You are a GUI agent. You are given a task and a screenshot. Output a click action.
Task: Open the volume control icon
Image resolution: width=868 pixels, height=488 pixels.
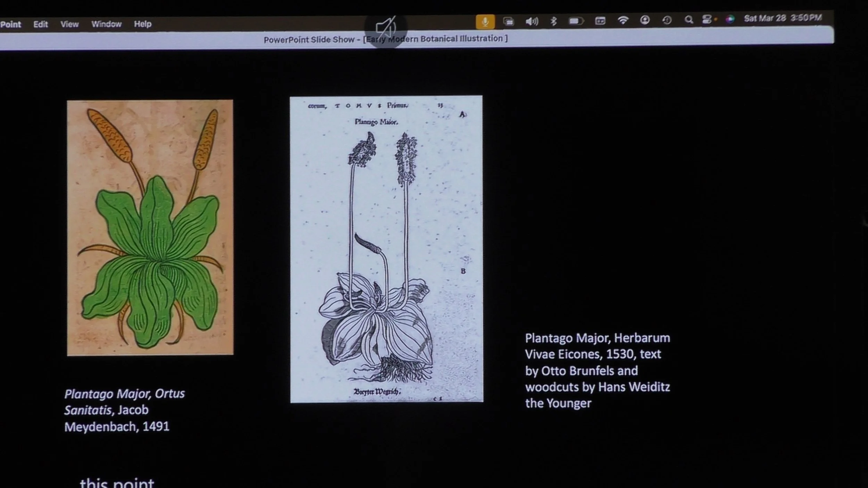click(532, 22)
